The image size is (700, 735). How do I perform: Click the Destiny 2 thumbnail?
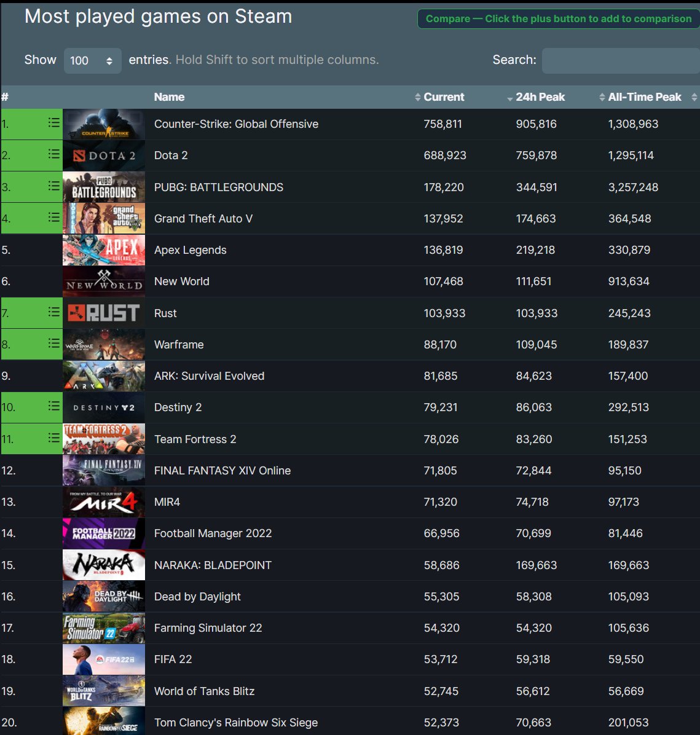pyautogui.click(x=104, y=408)
